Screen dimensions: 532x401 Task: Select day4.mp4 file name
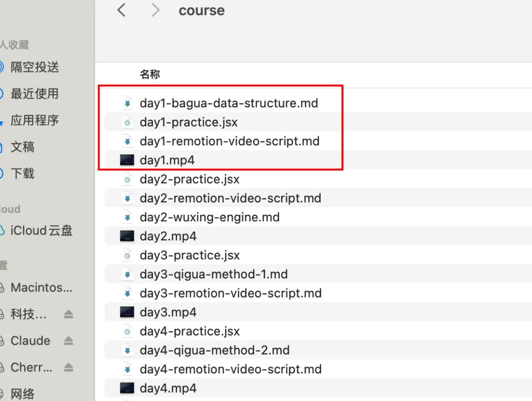pyautogui.click(x=168, y=388)
